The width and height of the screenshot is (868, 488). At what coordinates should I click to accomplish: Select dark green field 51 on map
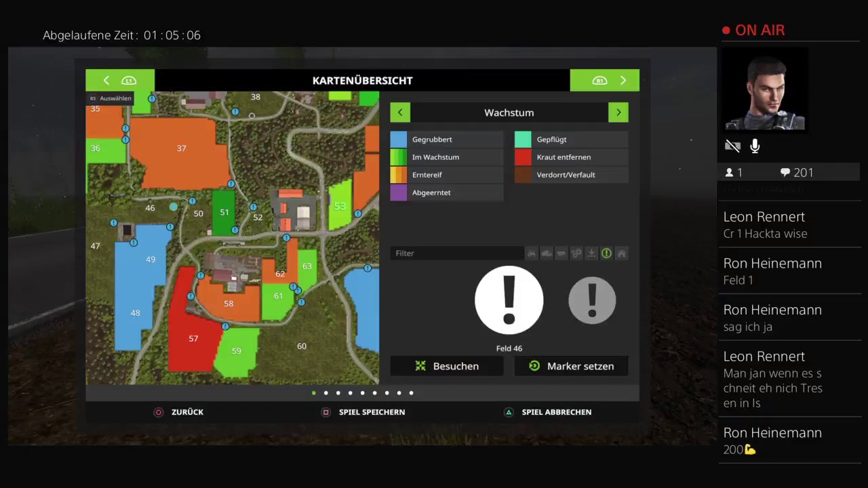click(223, 212)
